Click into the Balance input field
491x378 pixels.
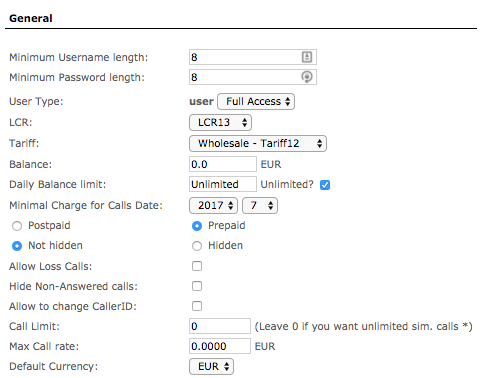pyautogui.click(x=223, y=164)
